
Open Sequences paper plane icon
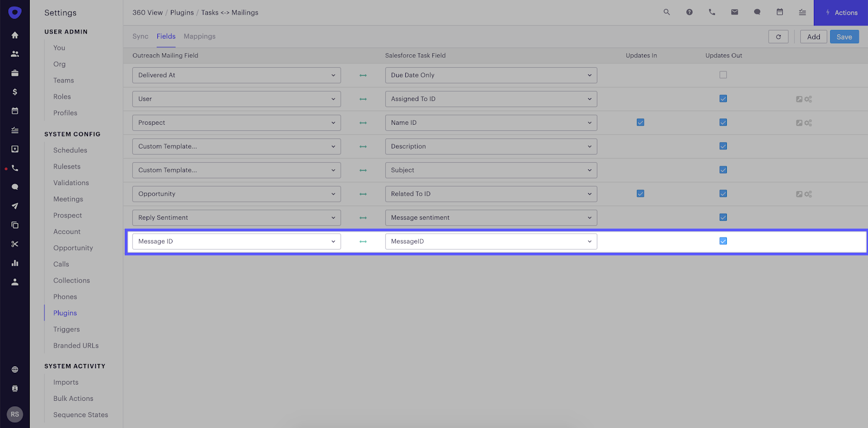(x=15, y=206)
